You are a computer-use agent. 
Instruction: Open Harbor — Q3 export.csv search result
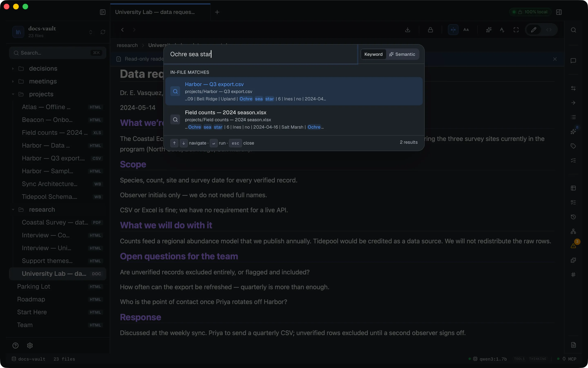pyautogui.click(x=294, y=91)
